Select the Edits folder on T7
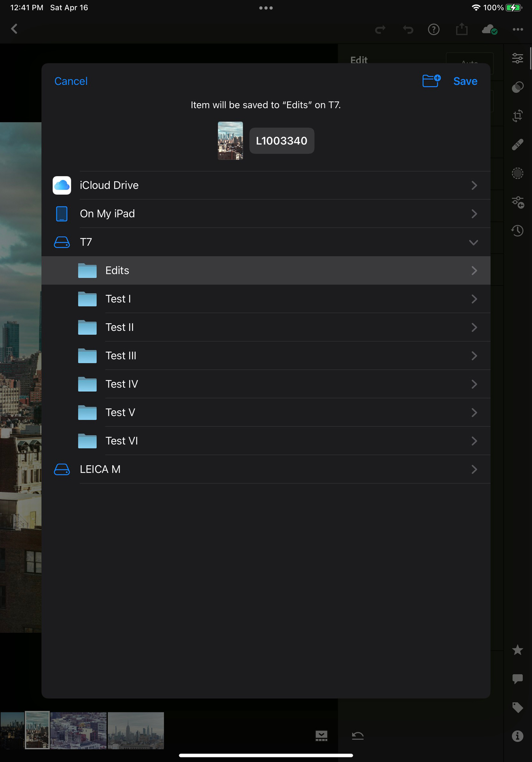This screenshot has width=532, height=762. pos(265,271)
